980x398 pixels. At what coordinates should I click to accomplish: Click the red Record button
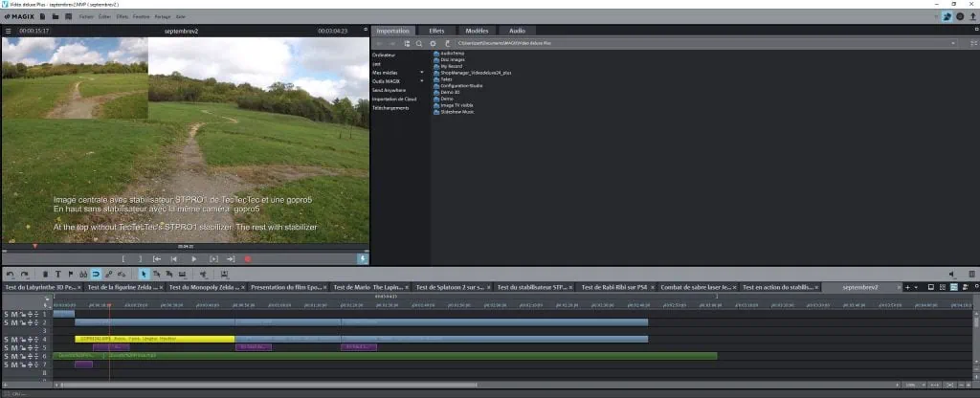click(x=248, y=258)
